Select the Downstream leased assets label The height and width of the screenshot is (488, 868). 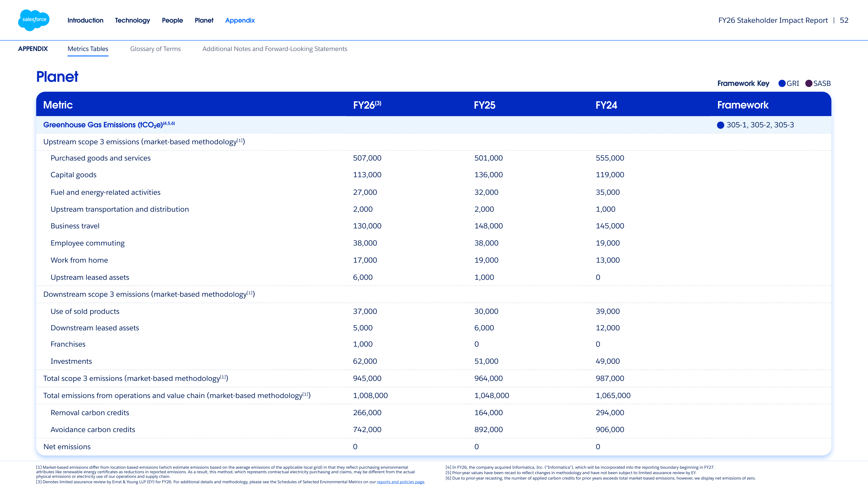(95, 328)
